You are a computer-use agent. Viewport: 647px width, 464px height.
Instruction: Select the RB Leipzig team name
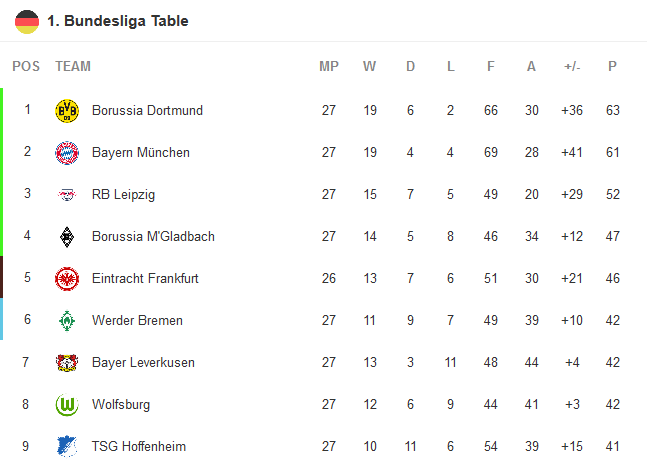(123, 194)
